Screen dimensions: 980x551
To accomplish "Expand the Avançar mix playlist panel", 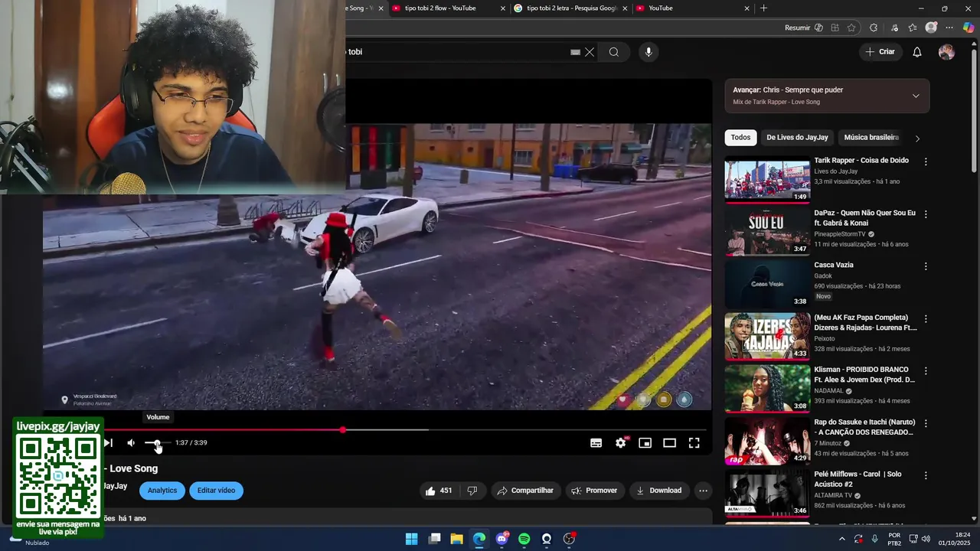I will [x=916, y=96].
